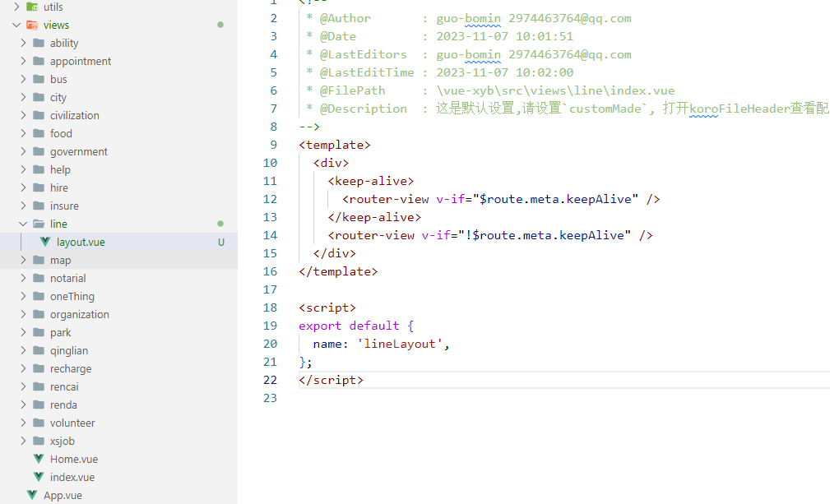Collapse the views folder chevron

[16, 25]
